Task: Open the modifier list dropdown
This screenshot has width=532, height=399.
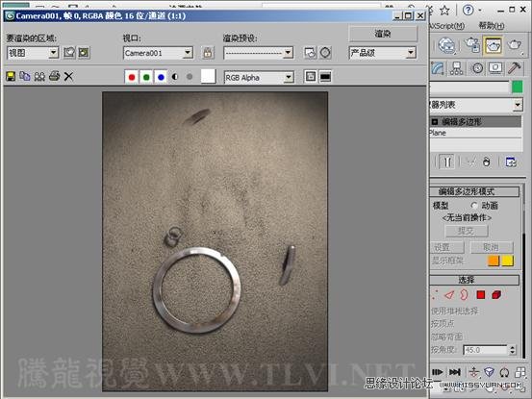Action: pos(475,105)
